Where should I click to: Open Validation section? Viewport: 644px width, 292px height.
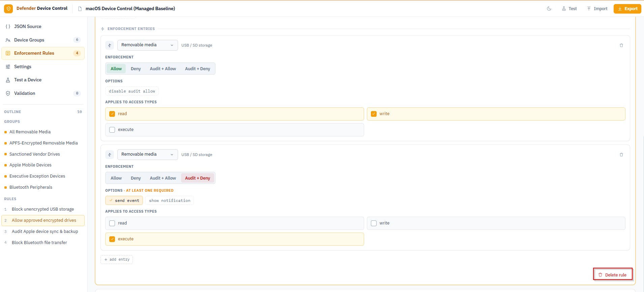click(x=43, y=93)
